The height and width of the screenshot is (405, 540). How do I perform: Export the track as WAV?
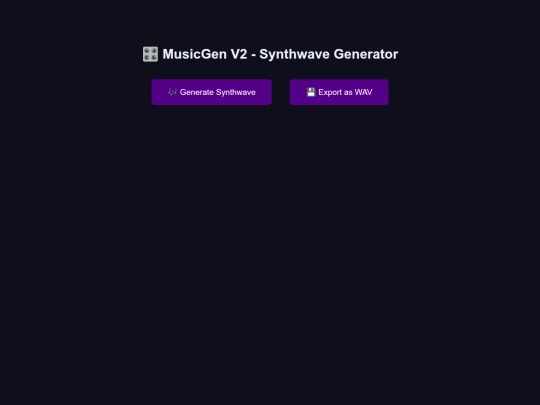point(339,92)
